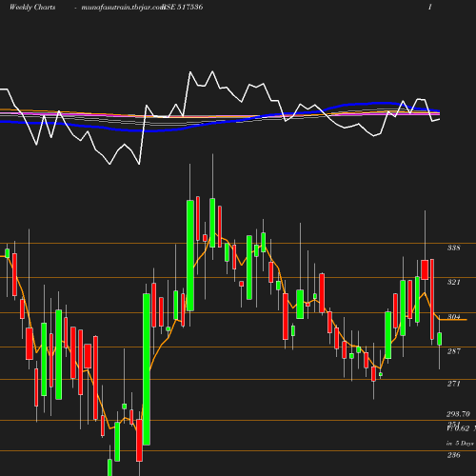The image size is (476, 476).
Task: Click the 338 price axis label
Action: (453, 248)
